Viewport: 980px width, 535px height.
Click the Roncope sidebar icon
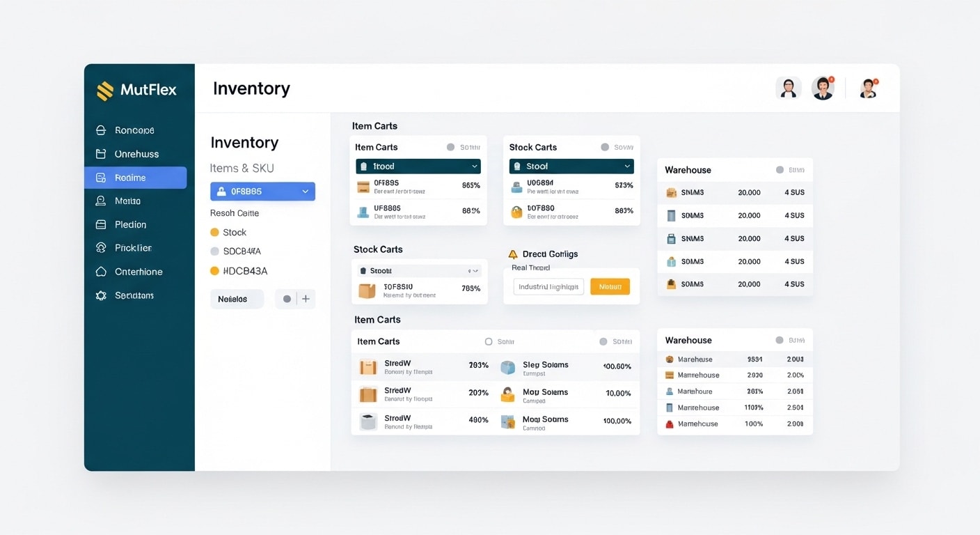pyautogui.click(x=101, y=130)
